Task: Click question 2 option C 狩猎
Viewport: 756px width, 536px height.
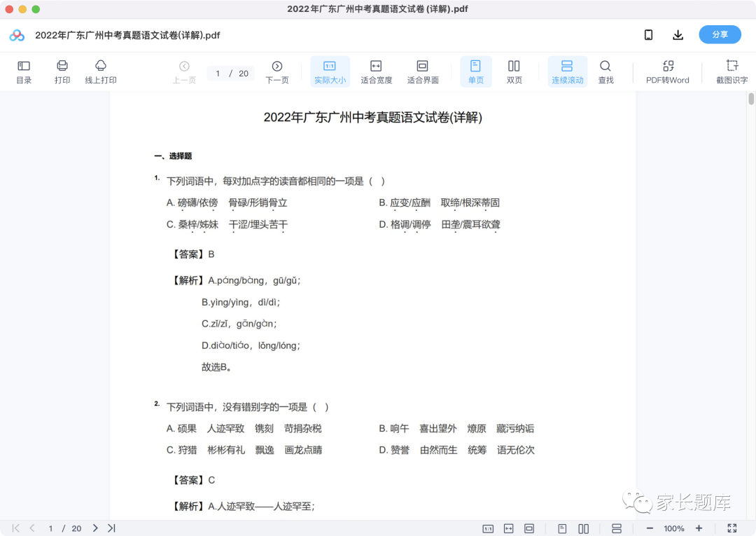Action: tap(182, 450)
